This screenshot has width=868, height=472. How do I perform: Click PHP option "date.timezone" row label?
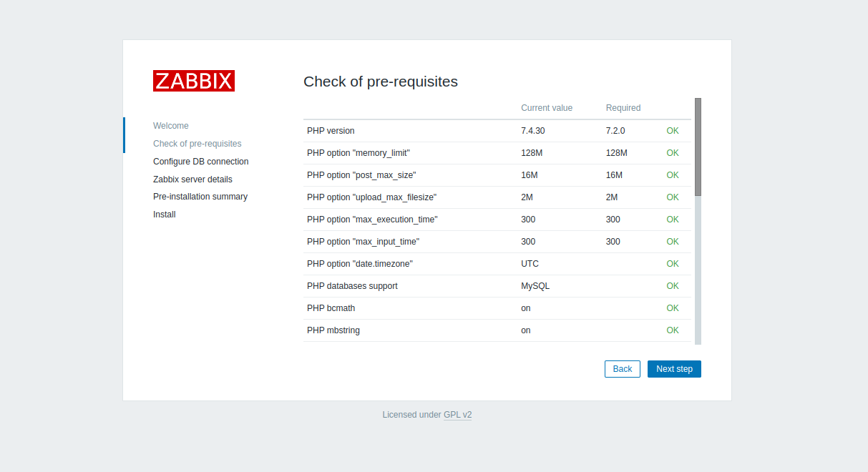pos(360,264)
